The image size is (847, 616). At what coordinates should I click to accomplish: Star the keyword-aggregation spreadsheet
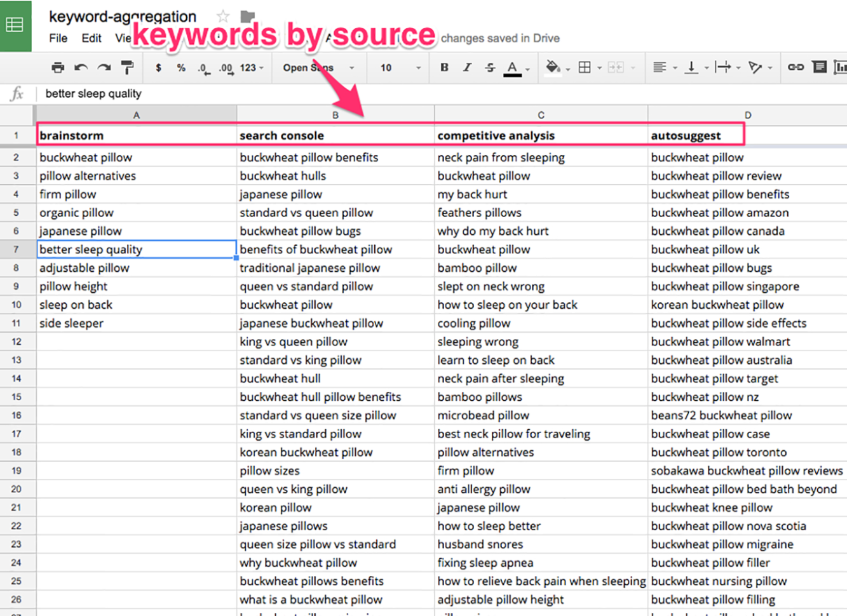(x=223, y=17)
